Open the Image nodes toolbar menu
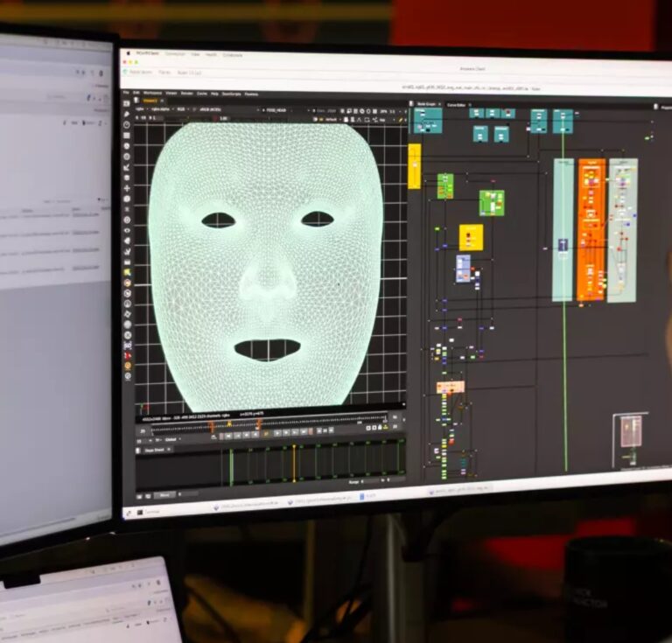This screenshot has width=672, height=643. click(127, 104)
